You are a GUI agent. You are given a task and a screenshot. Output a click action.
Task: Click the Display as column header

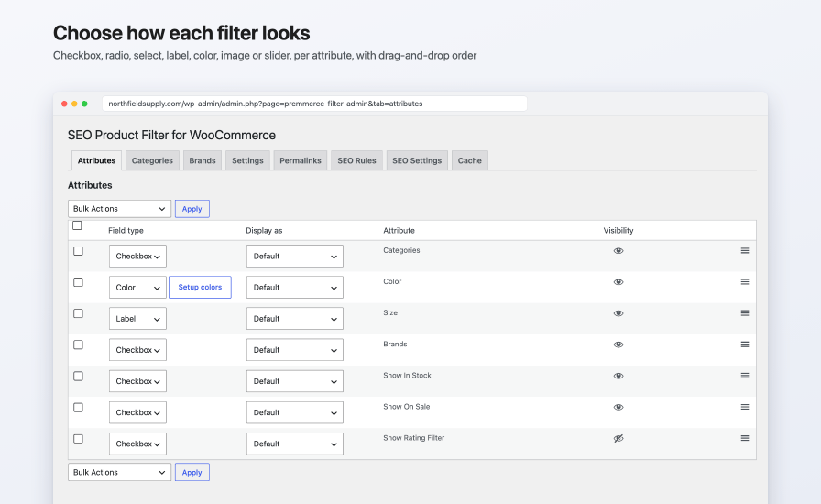[x=264, y=231]
